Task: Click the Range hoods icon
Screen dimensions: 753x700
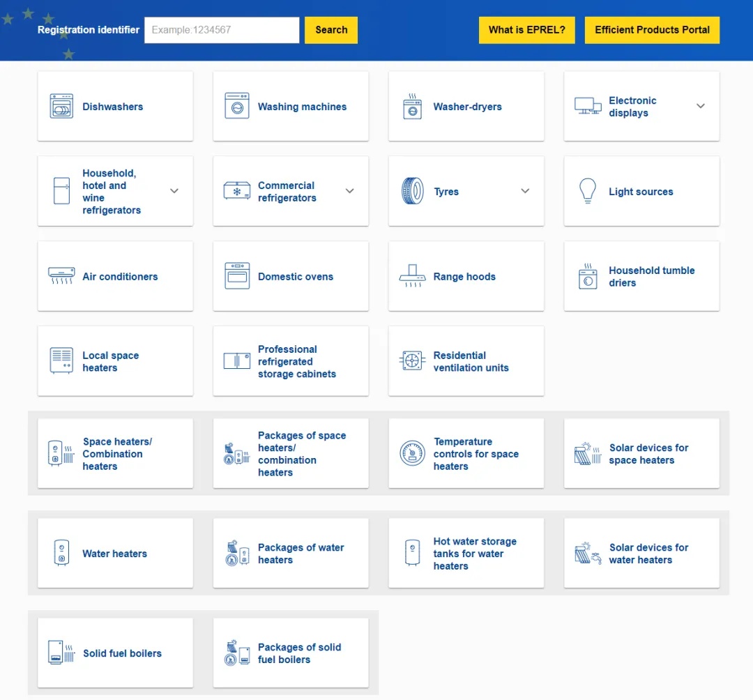Action: [412, 276]
